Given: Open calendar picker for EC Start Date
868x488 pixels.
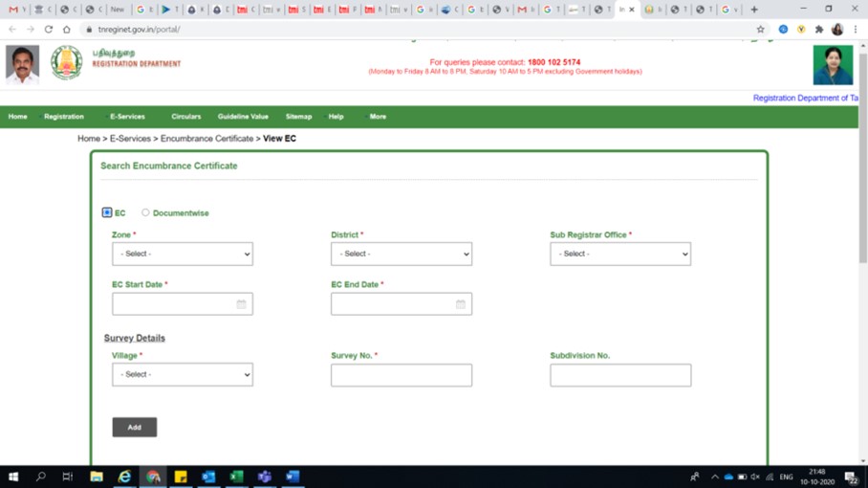Looking at the screenshot, I should click(241, 304).
